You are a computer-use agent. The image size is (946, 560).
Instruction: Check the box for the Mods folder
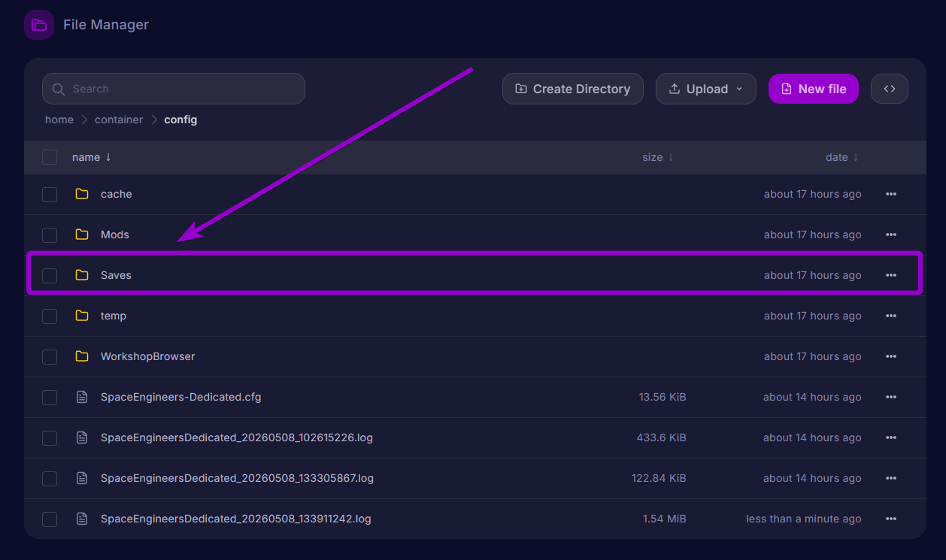point(50,235)
